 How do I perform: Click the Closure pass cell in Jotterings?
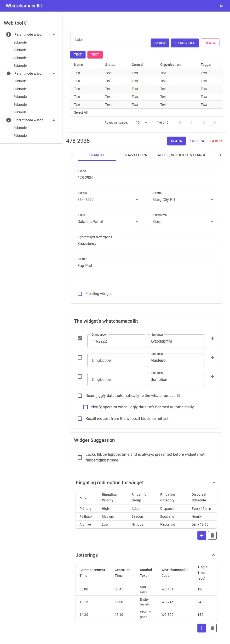(146, 615)
